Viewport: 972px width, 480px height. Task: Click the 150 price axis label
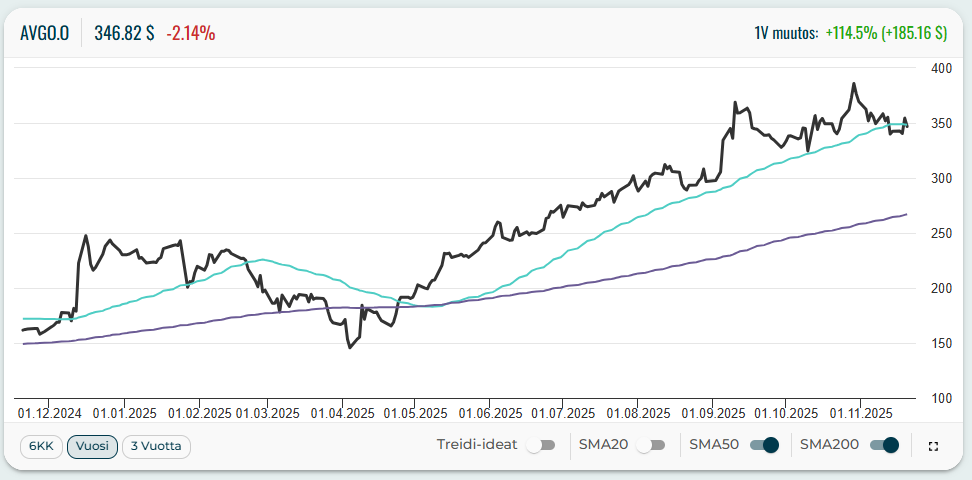940,344
